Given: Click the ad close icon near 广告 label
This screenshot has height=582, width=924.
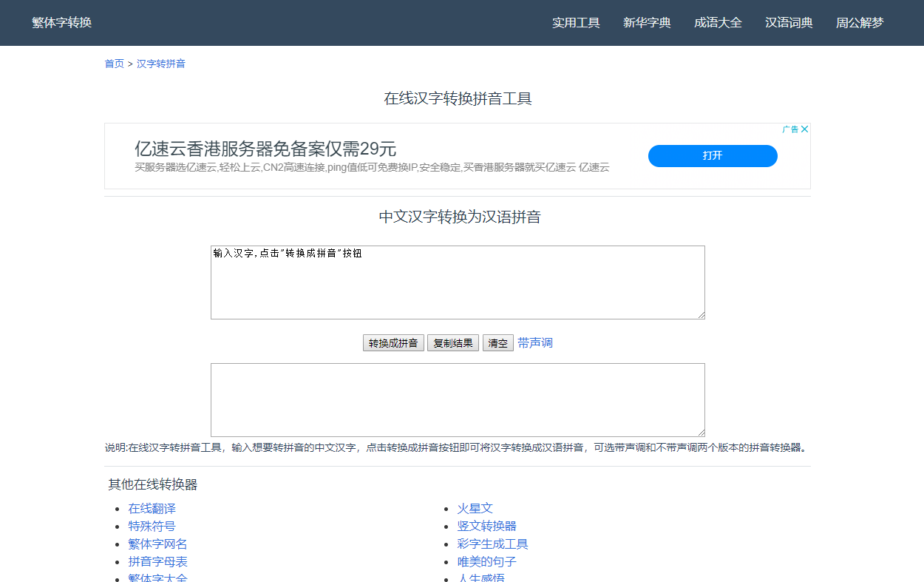Looking at the screenshot, I should (x=806, y=128).
